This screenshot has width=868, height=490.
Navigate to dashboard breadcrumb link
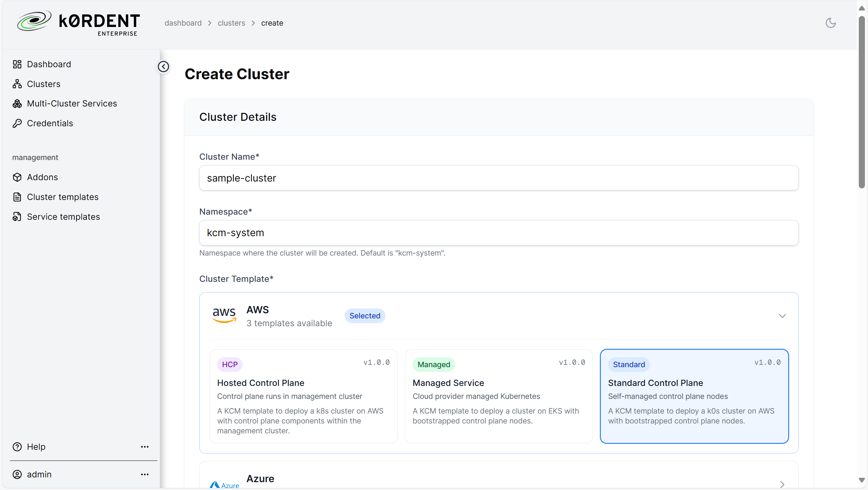(x=183, y=23)
